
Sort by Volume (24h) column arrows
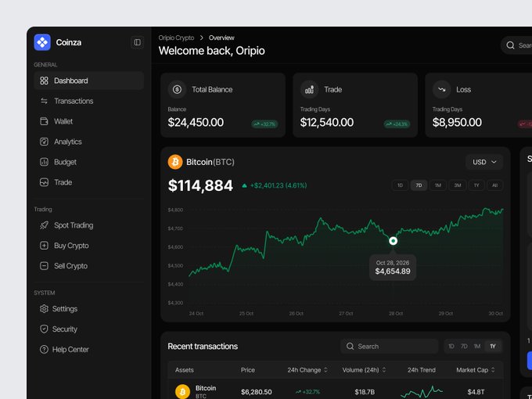tap(384, 370)
